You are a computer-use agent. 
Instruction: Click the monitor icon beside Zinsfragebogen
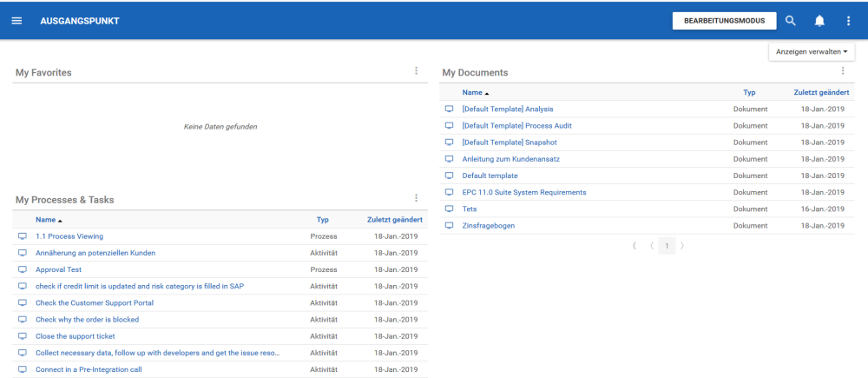tap(450, 226)
